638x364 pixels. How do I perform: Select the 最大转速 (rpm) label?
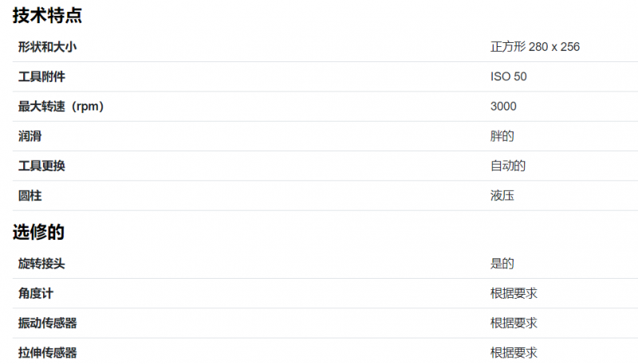click(61, 107)
